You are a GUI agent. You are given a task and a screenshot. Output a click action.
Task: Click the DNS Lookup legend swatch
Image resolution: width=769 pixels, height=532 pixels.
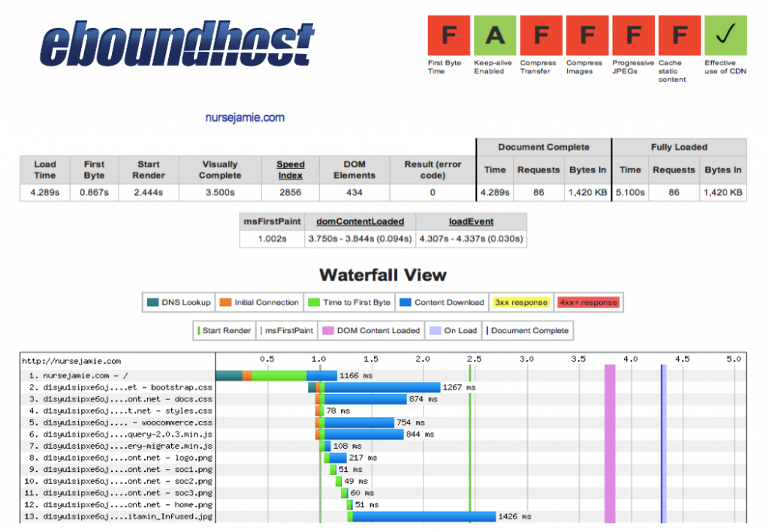coord(152,302)
